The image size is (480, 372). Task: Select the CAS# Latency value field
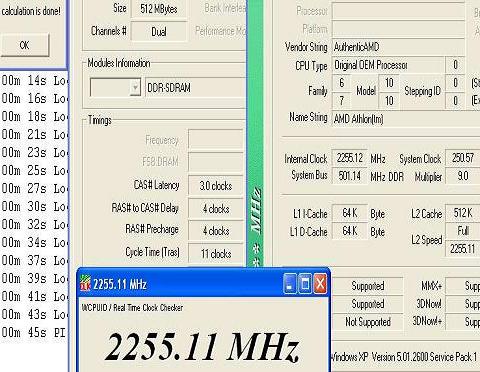tap(216, 186)
